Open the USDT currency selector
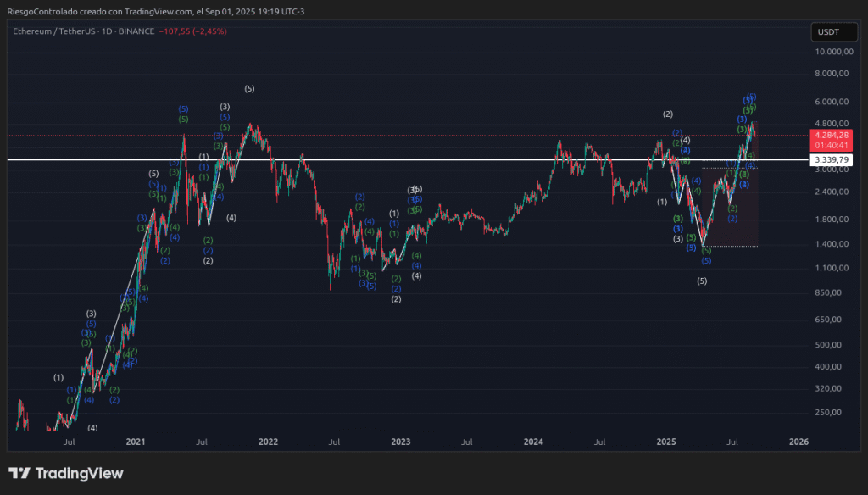868x495 pixels. coord(827,32)
